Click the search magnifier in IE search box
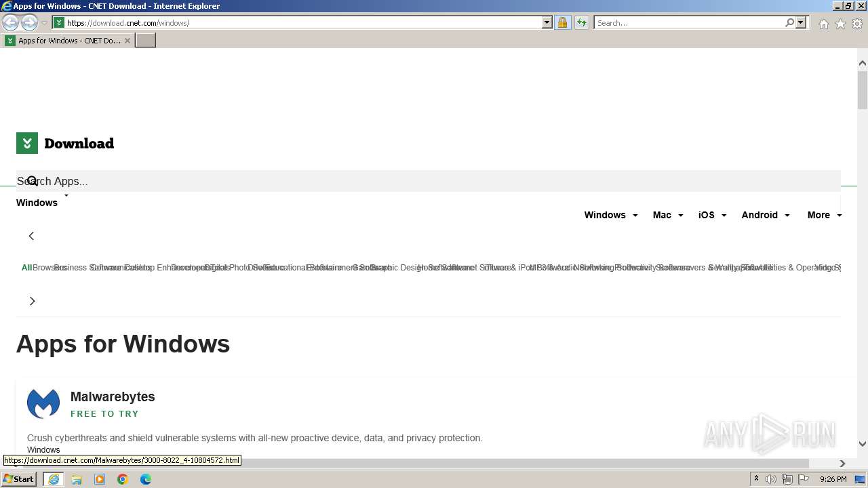Image resolution: width=868 pixels, height=488 pixels. point(789,23)
